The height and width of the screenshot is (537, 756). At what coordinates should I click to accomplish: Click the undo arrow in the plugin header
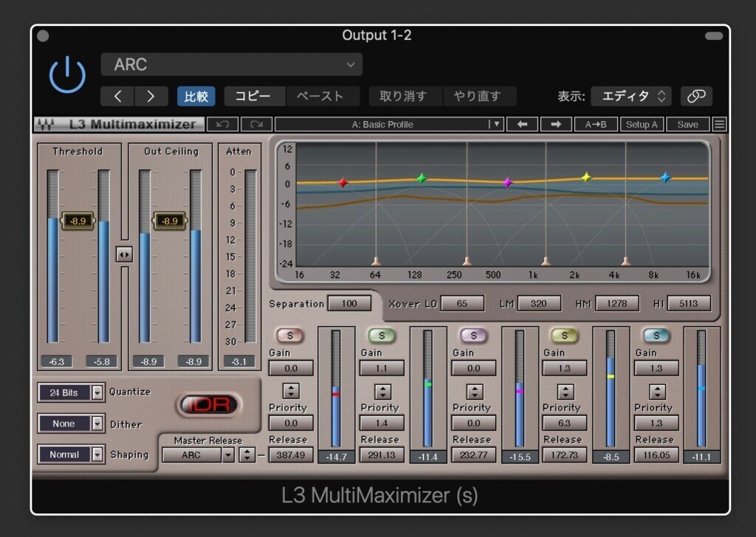pyautogui.click(x=224, y=124)
